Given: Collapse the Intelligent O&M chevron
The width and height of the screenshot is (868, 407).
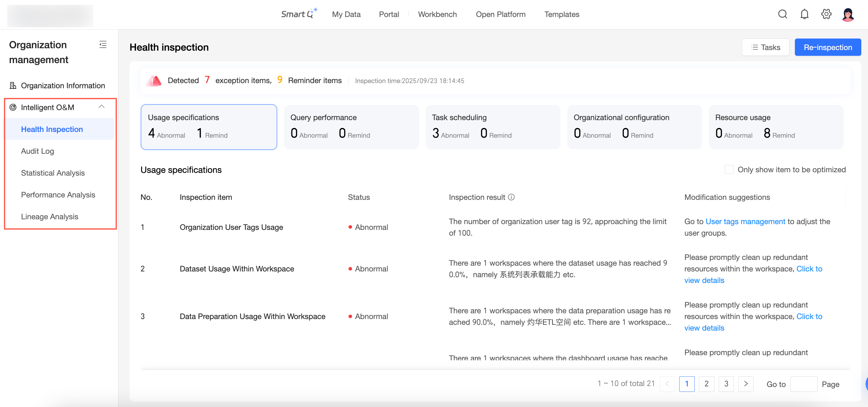Looking at the screenshot, I should (101, 107).
